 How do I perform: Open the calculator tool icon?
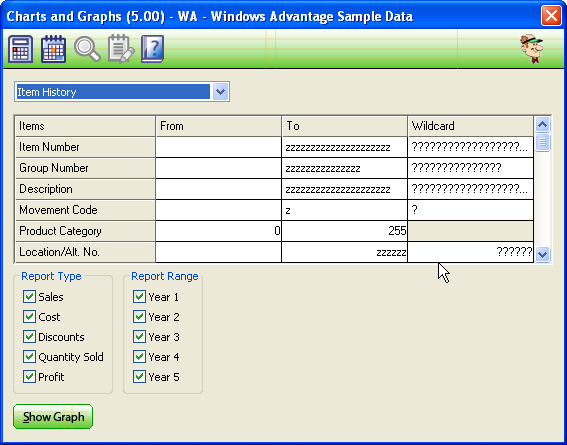click(x=20, y=49)
